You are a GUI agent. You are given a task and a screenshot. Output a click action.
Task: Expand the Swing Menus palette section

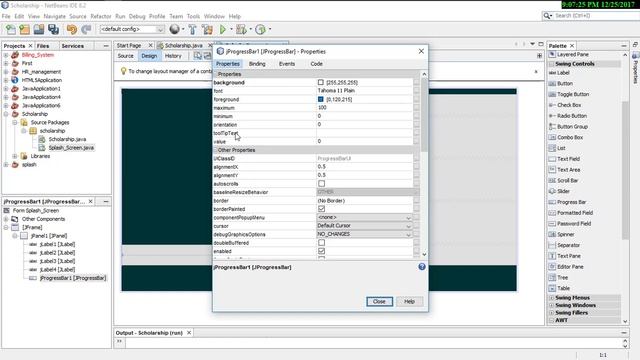(551, 298)
